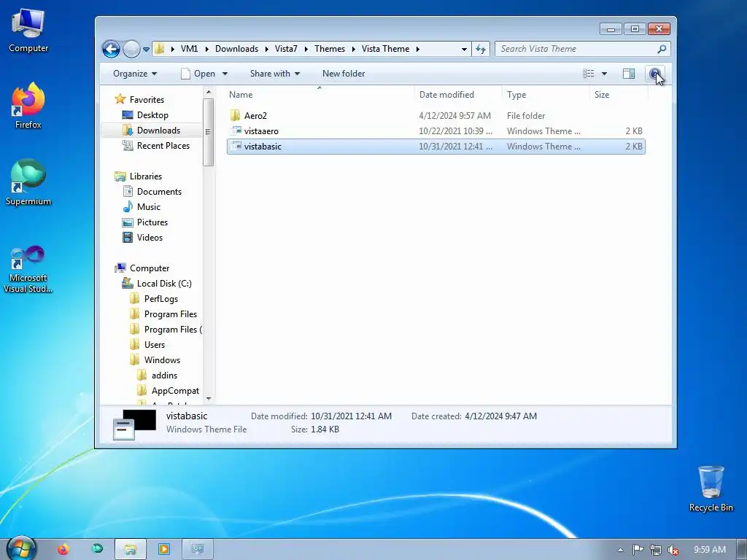Click the Help icon button

pos(655,74)
